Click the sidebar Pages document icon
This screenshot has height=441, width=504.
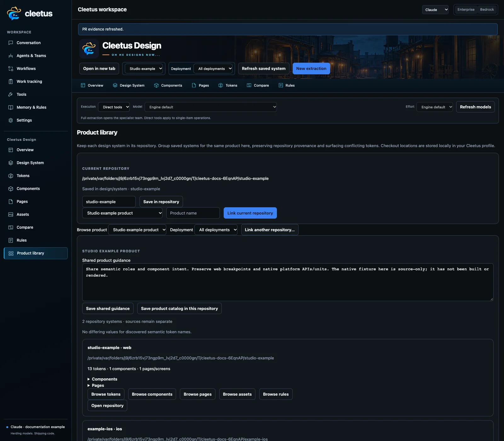(x=11, y=202)
